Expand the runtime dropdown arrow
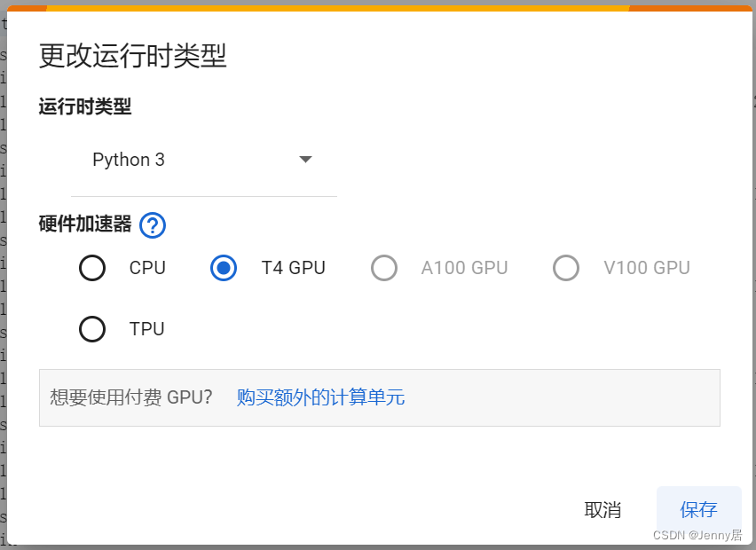The width and height of the screenshot is (756, 550). point(305,160)
